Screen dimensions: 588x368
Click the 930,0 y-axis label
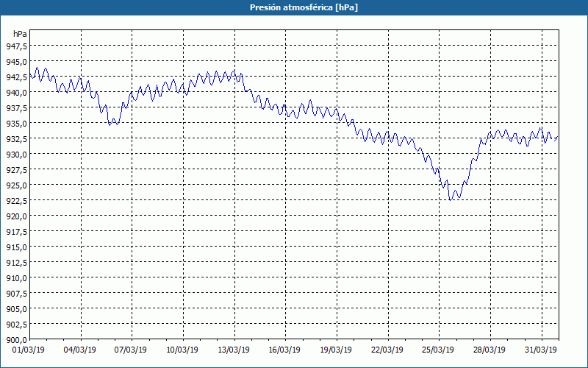click(16, 154)
